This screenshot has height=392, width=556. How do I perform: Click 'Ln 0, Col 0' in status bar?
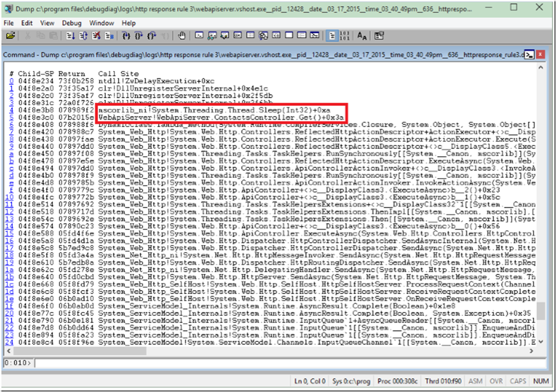tap(310, 381)
